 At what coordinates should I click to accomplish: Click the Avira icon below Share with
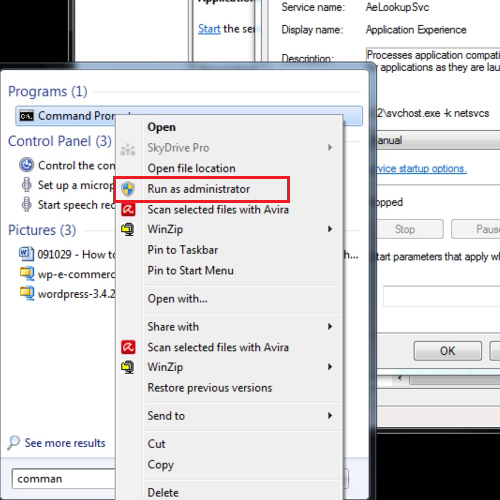click(x=128, y=347)
